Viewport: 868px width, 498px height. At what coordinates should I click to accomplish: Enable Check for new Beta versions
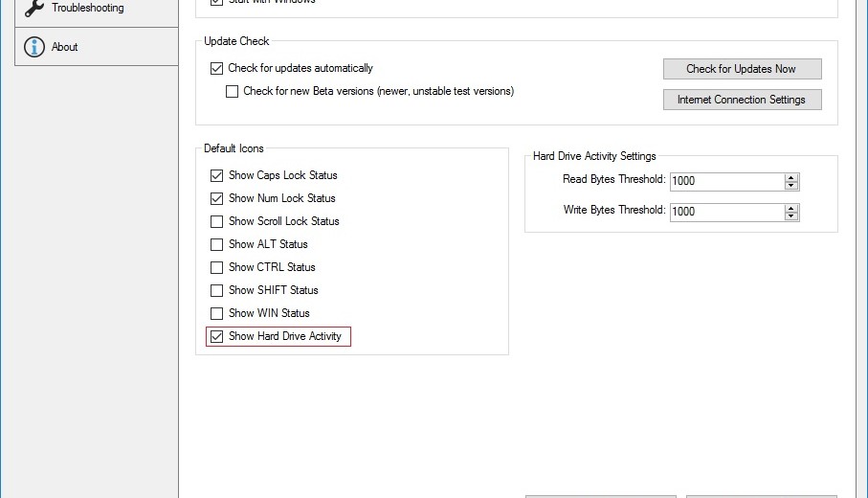click(x=232, y=92)
